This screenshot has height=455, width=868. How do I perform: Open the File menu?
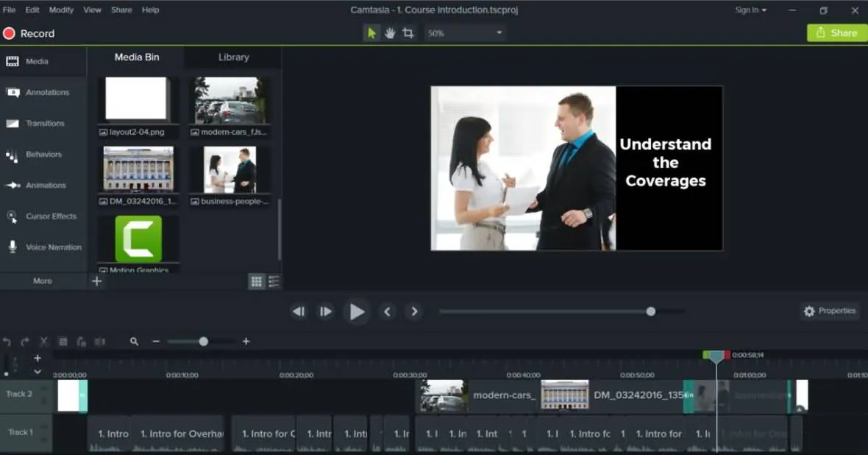point(9,10)
